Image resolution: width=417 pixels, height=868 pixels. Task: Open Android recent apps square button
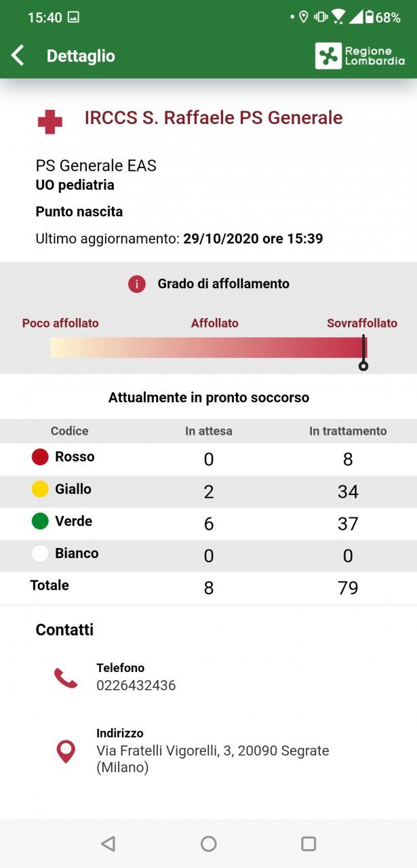[x=309, y=844]
